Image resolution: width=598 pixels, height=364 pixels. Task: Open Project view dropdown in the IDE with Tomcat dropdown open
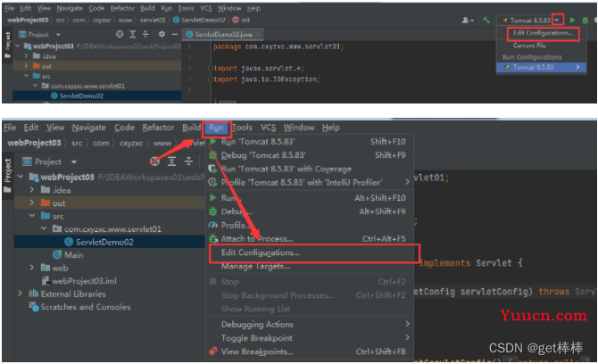point(58,35)
